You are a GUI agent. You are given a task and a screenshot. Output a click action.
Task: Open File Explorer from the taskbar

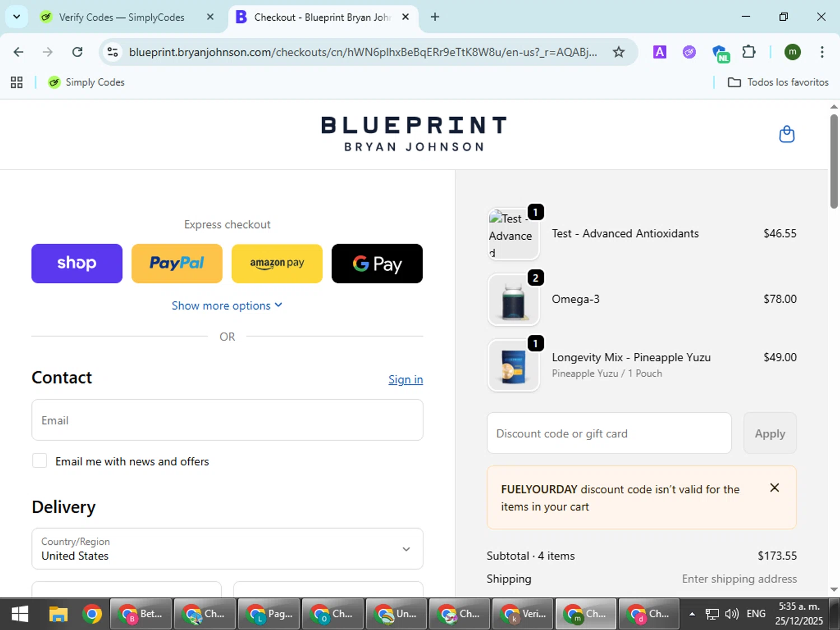pos(58,614)
